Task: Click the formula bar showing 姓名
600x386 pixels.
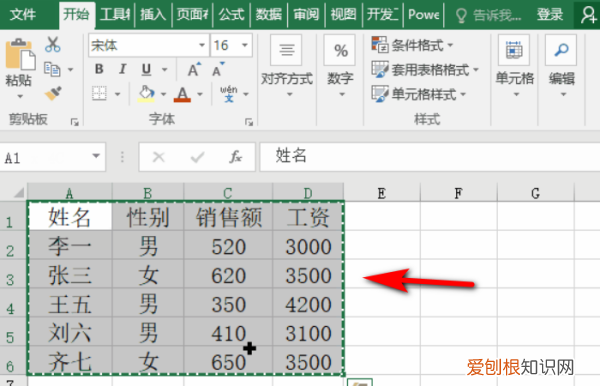Action: point(429,156)
